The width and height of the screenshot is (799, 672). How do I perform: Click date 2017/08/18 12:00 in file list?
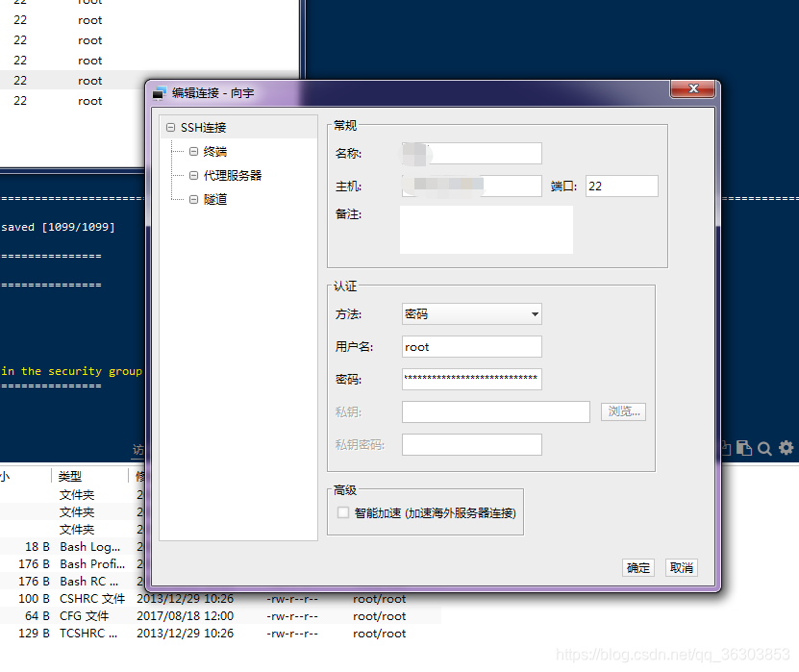coord(185,616)
